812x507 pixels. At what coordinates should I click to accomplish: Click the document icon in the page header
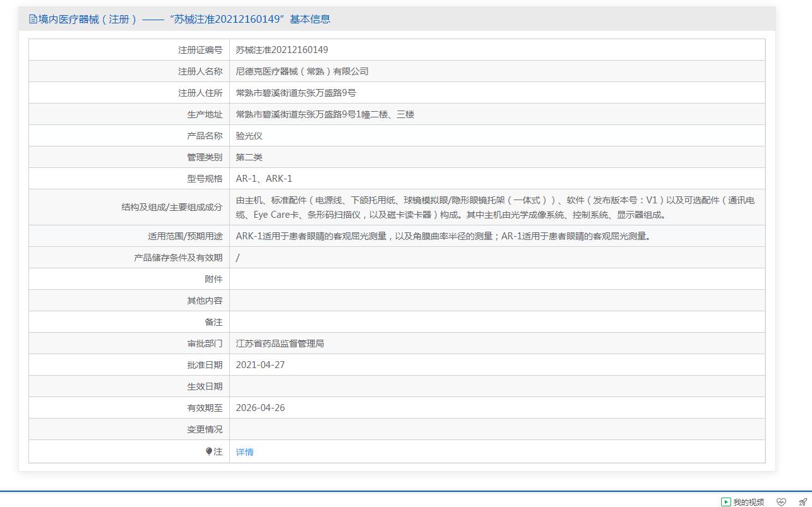click(33, 19)
